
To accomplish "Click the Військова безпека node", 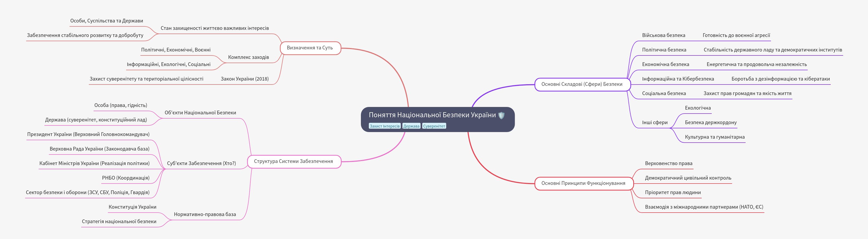I will coord(663,35).
